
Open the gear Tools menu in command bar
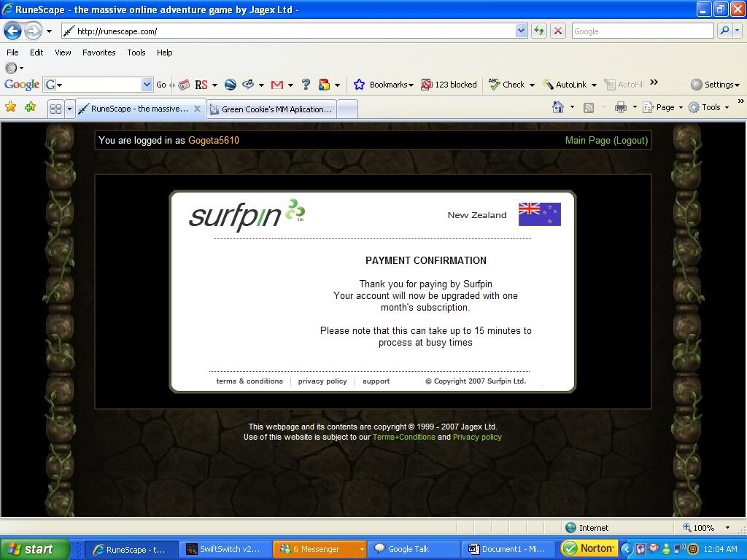pos(708,107)
